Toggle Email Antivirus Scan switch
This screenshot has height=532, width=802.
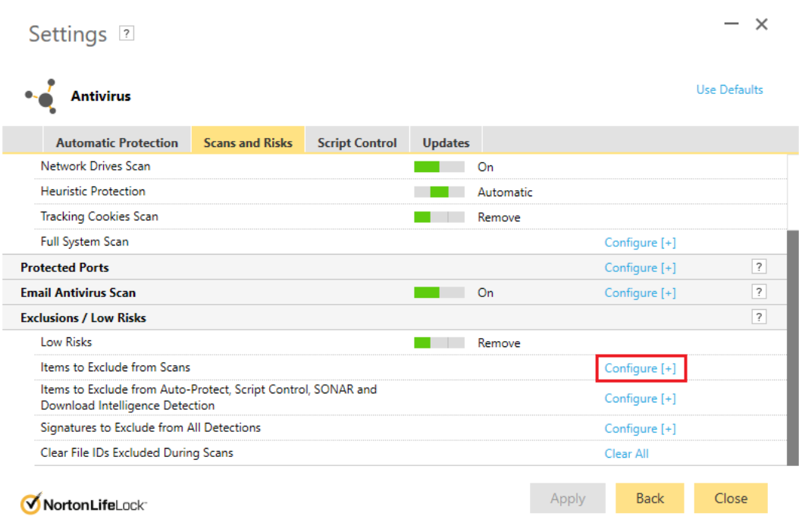point(439,293)
